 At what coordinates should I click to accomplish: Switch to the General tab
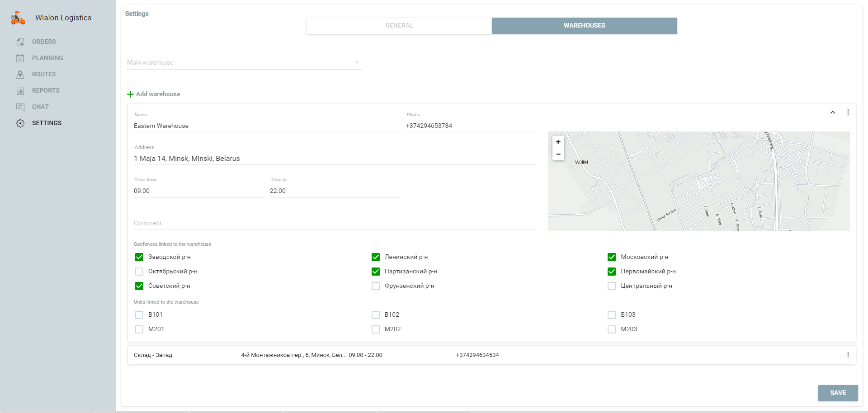(x=399, y=26)
